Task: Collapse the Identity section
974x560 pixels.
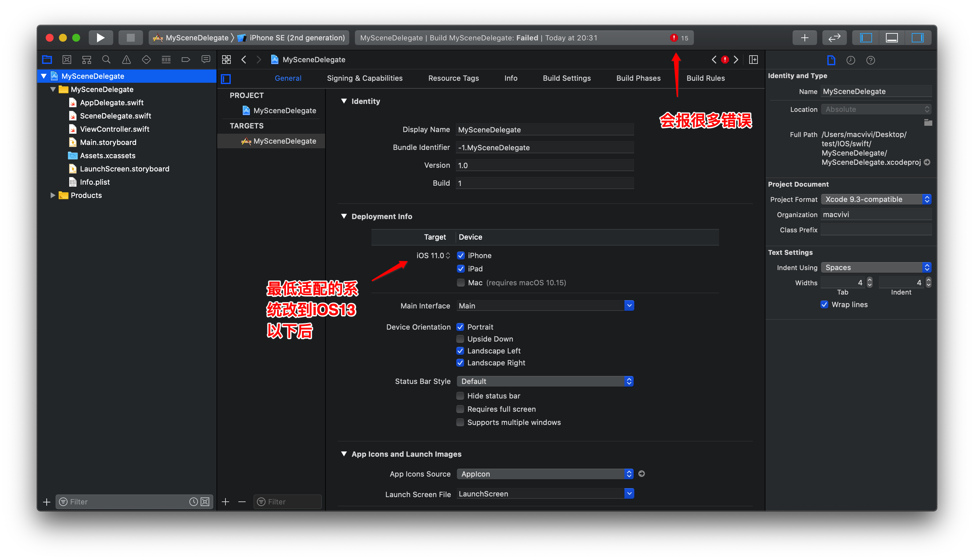Action: pyautogui.click(x=344, y=101)
